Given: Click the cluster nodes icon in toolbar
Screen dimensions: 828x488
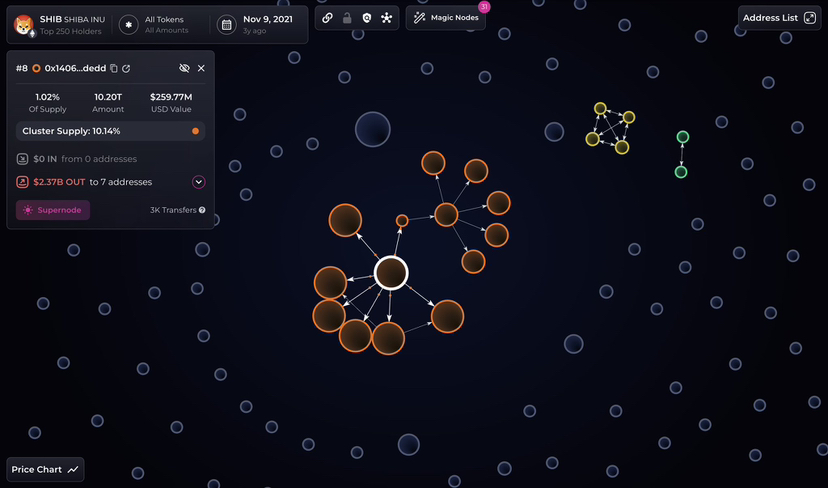Looking at the screenshot, I should 386,18.
